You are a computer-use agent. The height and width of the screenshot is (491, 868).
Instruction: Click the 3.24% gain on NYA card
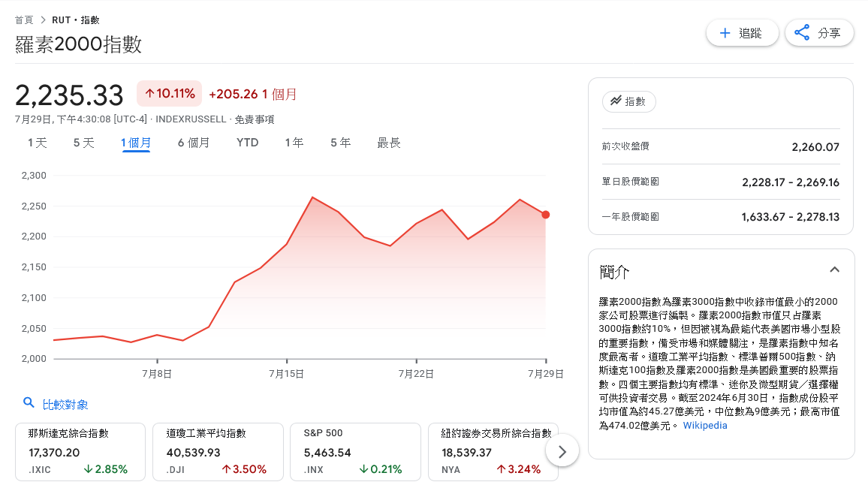click(519, 469)
